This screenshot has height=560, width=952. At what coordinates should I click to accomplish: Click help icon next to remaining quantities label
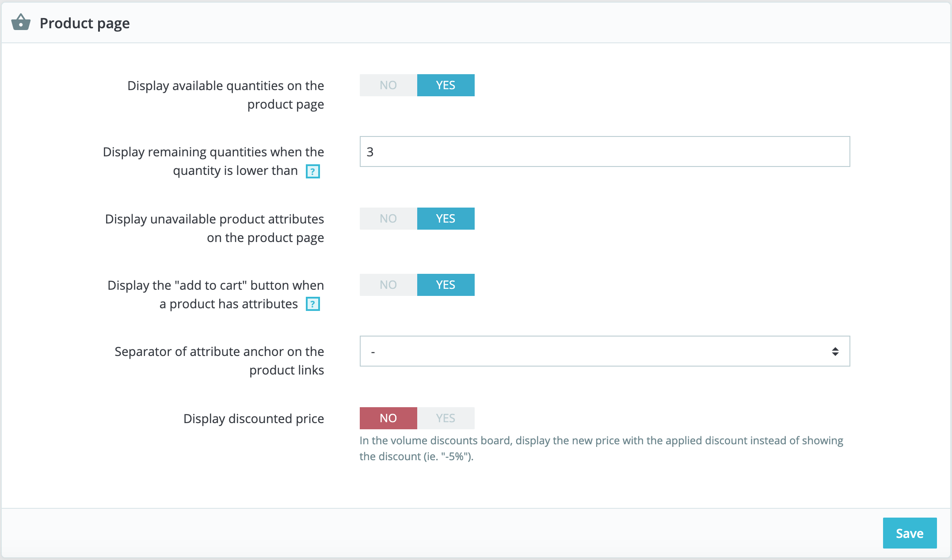(x=313, y=171)
